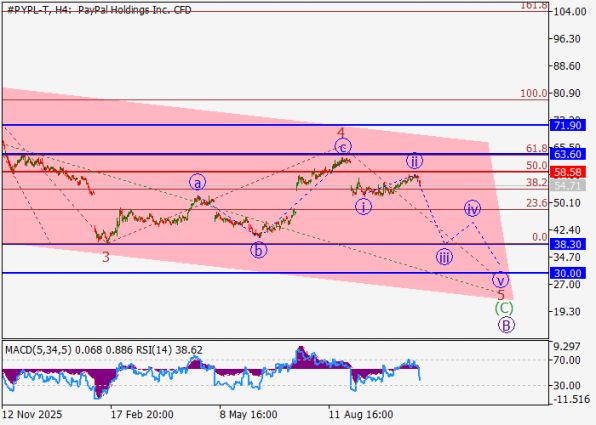Select the 100.0 Fibonacci level label
The width and height of the screenshot is (596, 425).
point(534,93)
